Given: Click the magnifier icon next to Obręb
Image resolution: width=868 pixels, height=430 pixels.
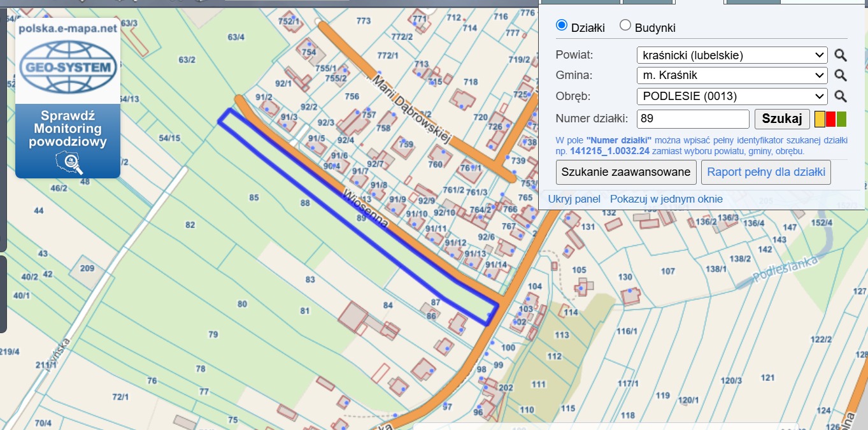Looking at the screenshot, I should [841, 97].
